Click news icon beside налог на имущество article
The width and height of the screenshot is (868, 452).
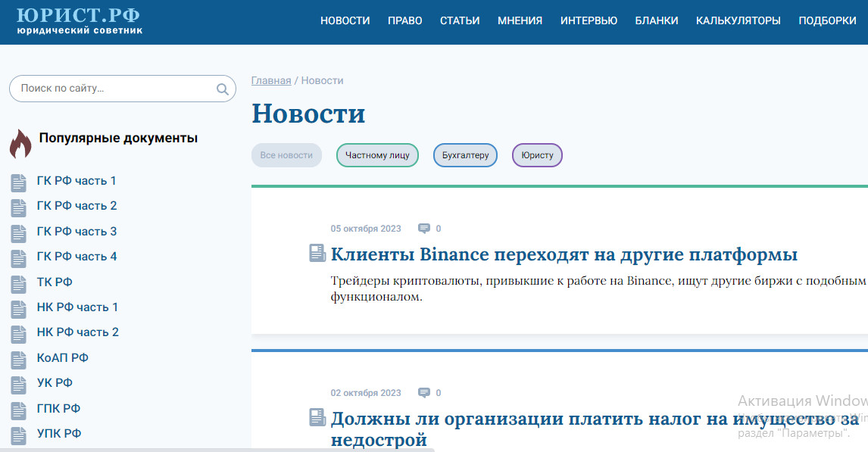point(317,417)
